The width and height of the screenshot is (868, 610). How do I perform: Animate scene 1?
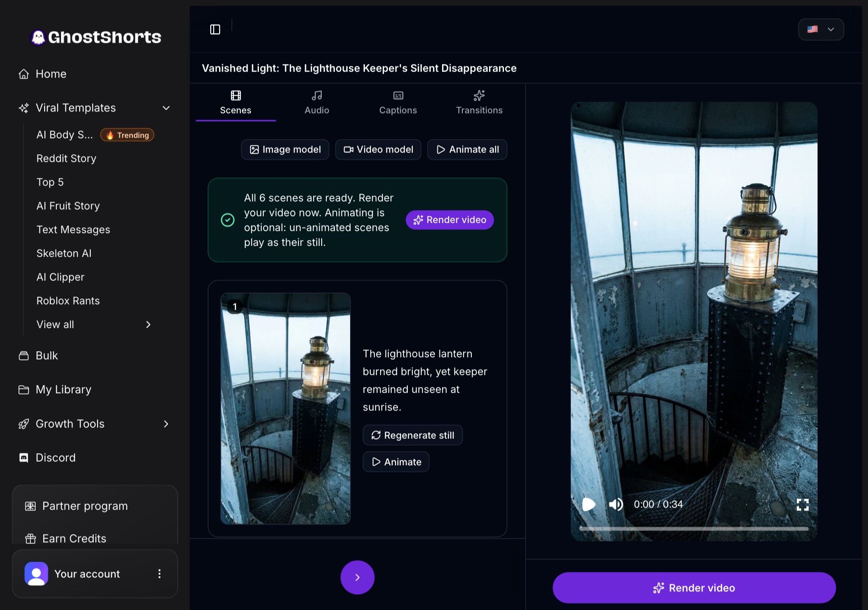coord(396,462)
